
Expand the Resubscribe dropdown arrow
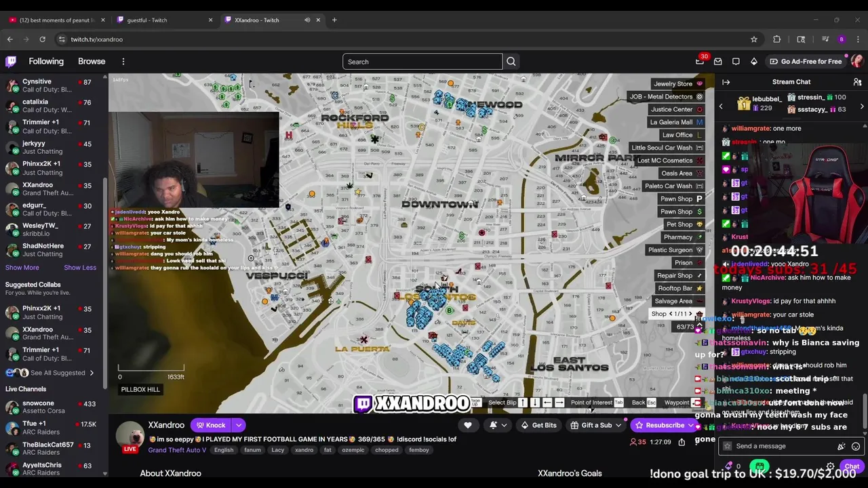tap(690, 425)
